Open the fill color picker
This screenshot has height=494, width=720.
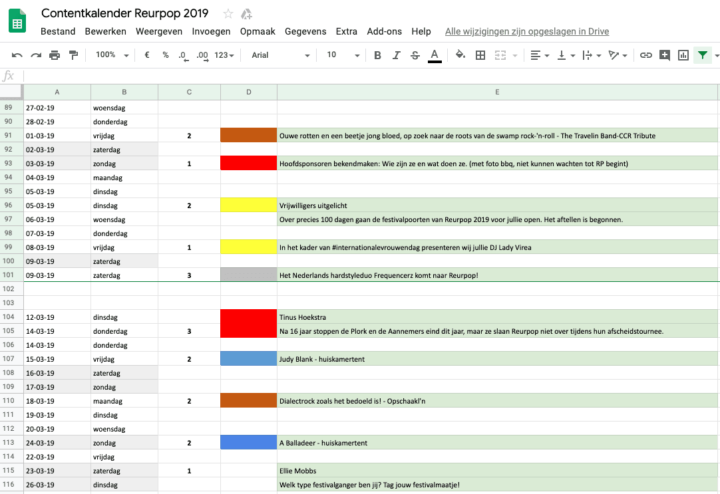(460, 55)
